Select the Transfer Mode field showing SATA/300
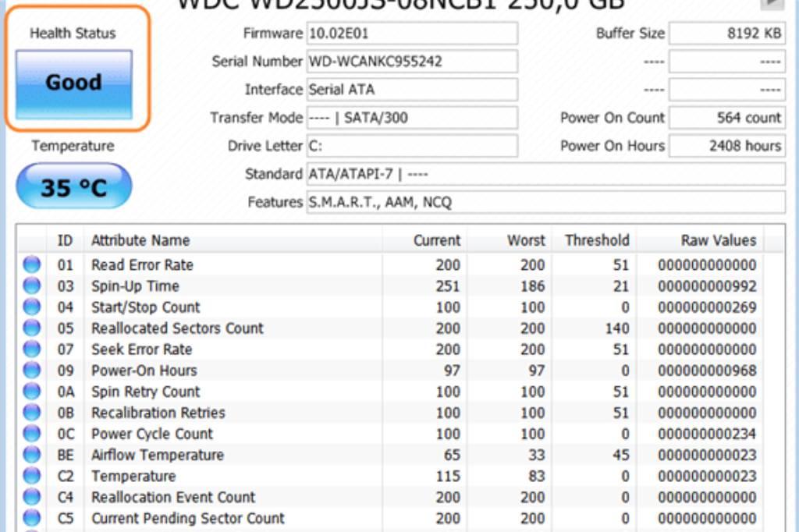The height and width of the screenshot is (532, 799). click(411, 118)
